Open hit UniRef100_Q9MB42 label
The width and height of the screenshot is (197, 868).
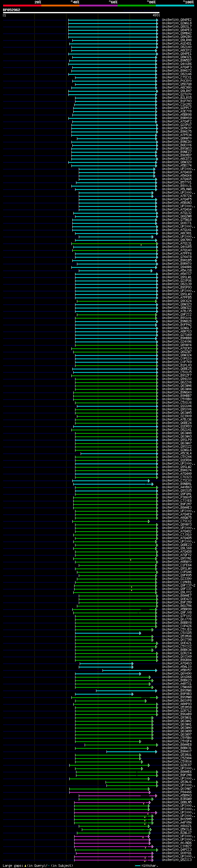click(x=177, y=33)
